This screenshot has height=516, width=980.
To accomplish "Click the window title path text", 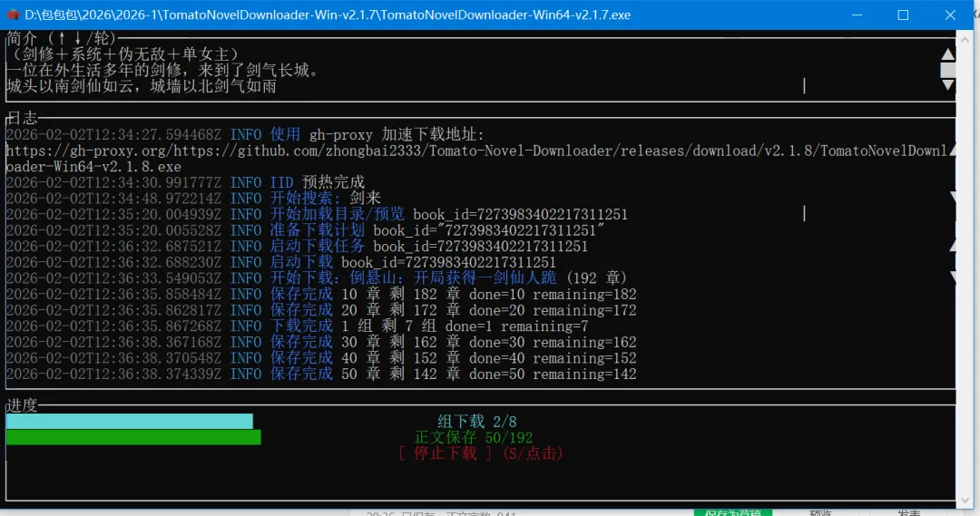I will click(x=328, y=15).
